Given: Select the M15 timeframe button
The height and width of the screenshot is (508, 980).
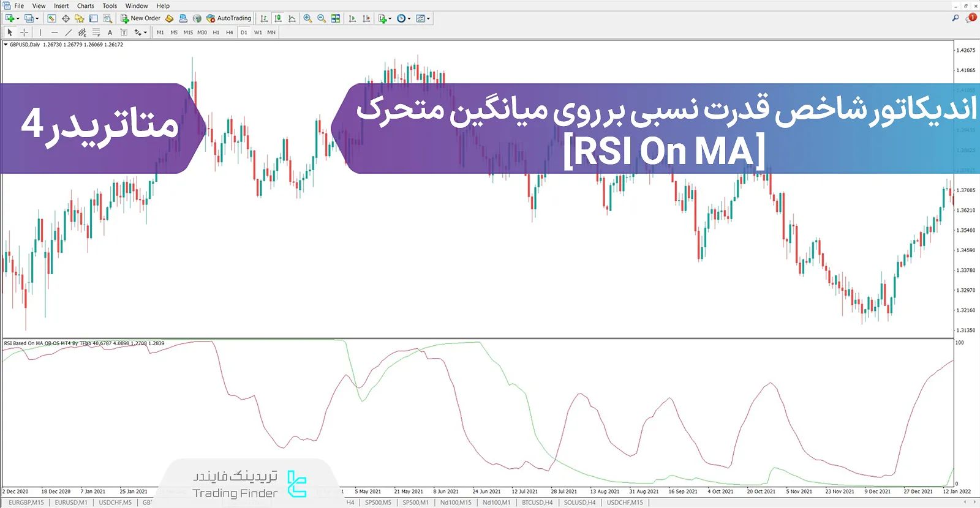Looking at the screenshot, I should coord(188,32).
